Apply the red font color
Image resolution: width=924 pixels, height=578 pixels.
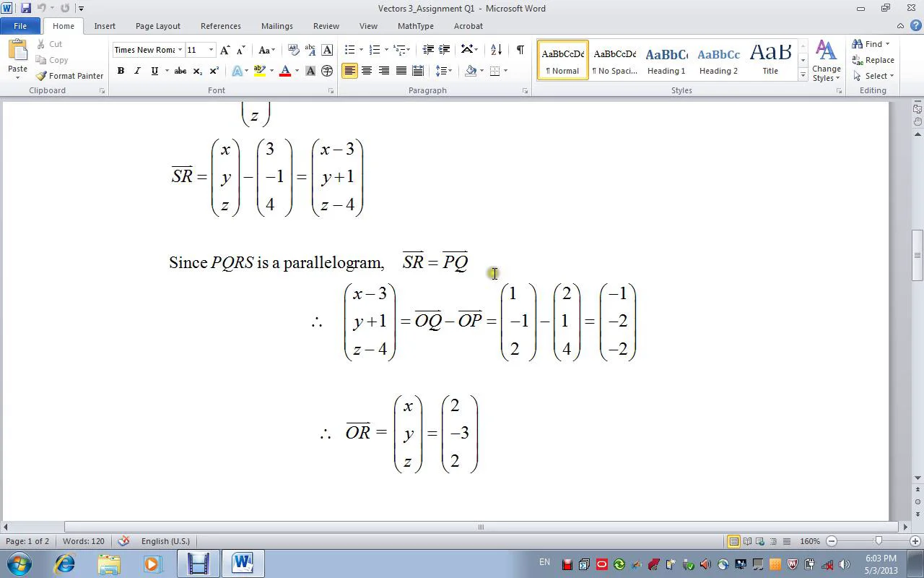click(285, 71)
